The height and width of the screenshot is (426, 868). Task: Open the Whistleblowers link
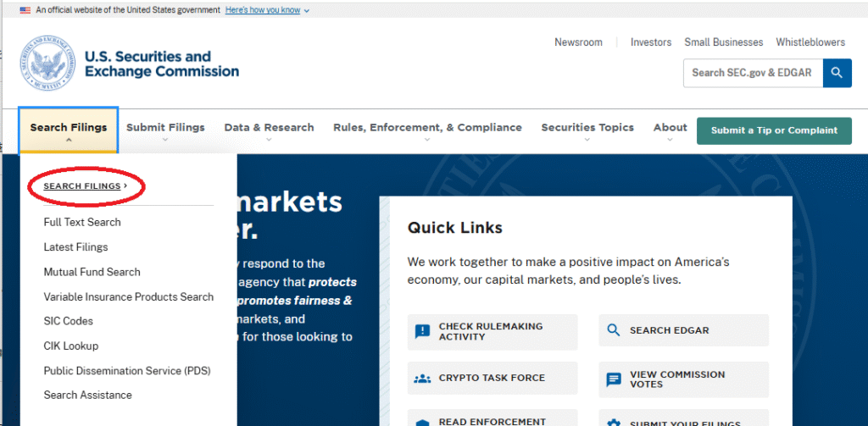pos(810,42)
